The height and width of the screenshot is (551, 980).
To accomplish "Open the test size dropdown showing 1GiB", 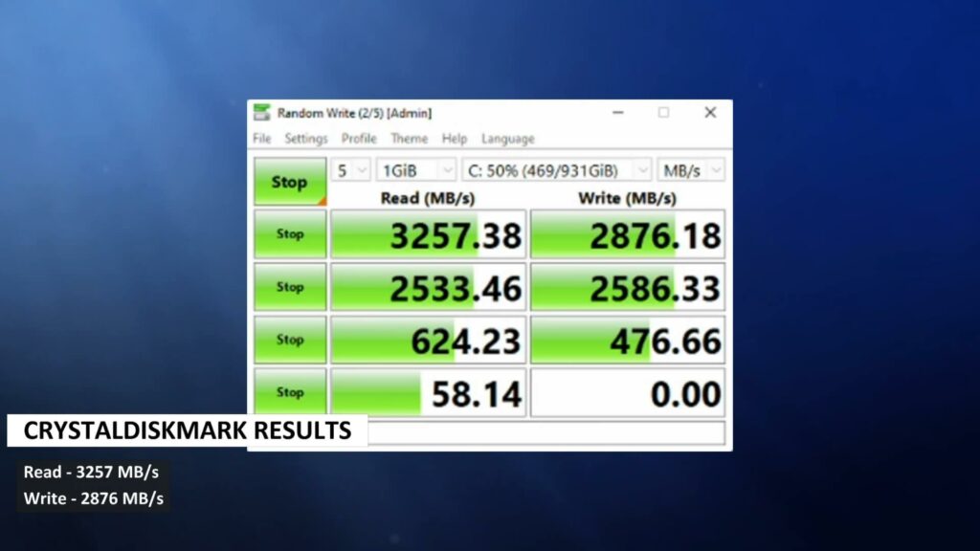I will click(416, 170).
